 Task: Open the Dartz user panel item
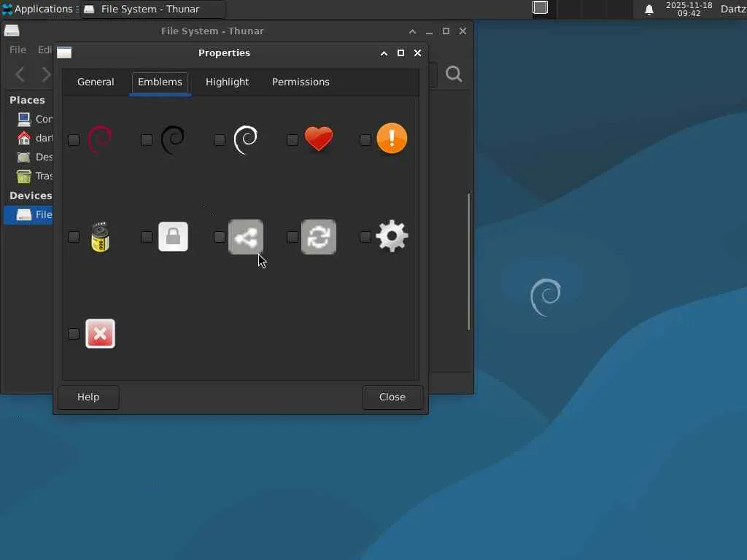tap(733, 9)
